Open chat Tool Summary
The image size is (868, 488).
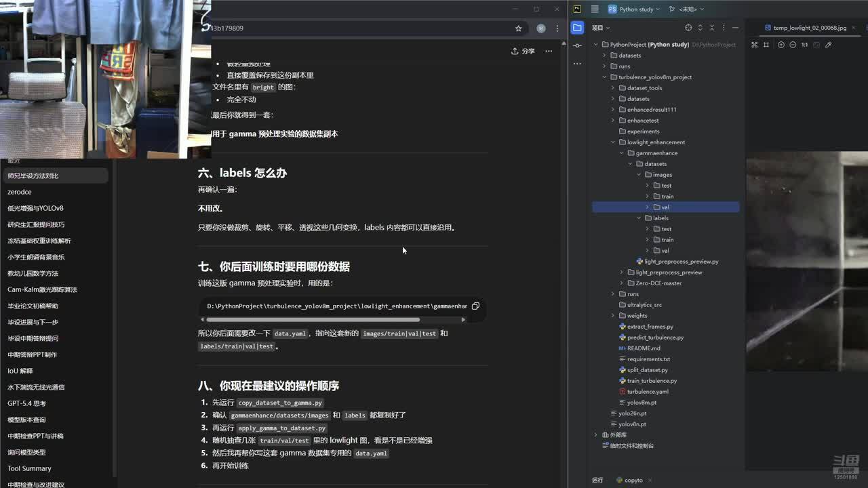coord(56,468)
